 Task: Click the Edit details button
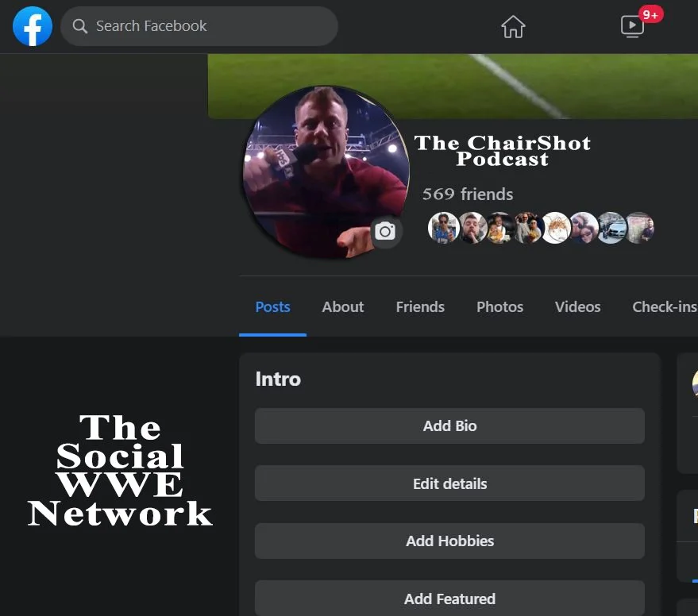tap(449, 483)
